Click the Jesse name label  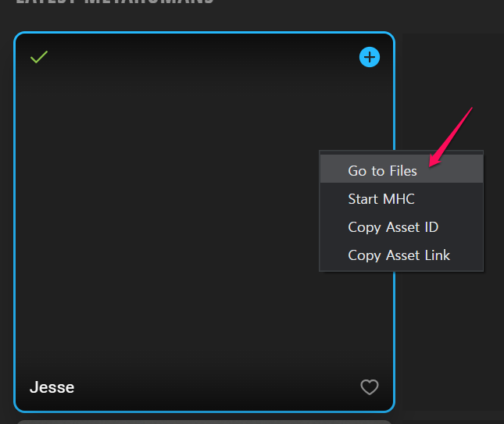52,387
